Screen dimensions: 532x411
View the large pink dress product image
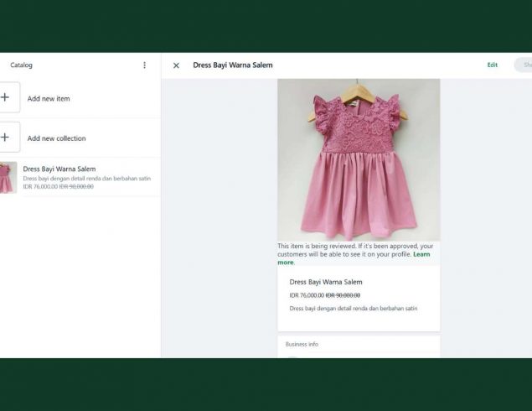(359, 160)
